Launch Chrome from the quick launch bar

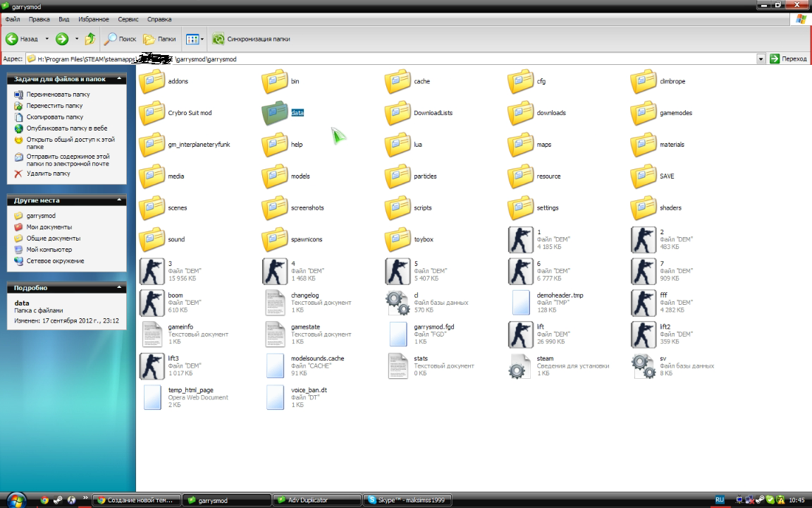click(44, 500)
